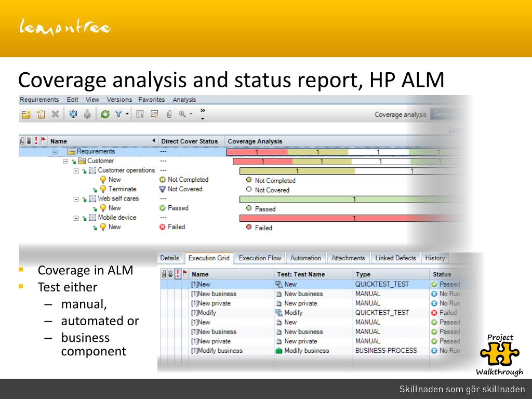Select the Web self cares requirement
Image resolution: width=532 pixels, height=399 pixels.
point(118,199)
